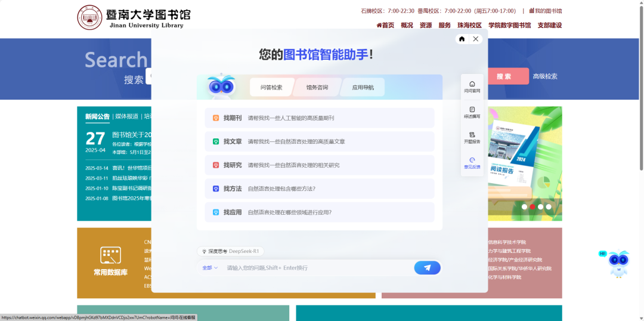Click the 常用数据库 icon

point(110,256)
